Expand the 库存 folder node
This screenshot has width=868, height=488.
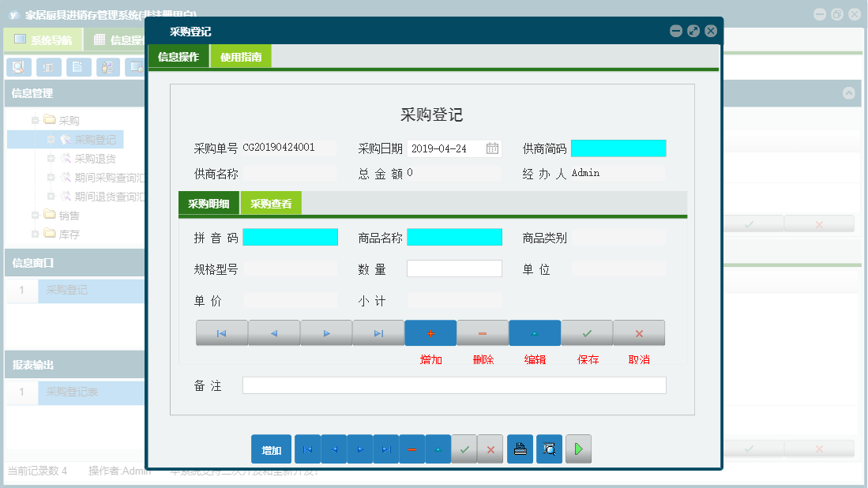[35, 234]
